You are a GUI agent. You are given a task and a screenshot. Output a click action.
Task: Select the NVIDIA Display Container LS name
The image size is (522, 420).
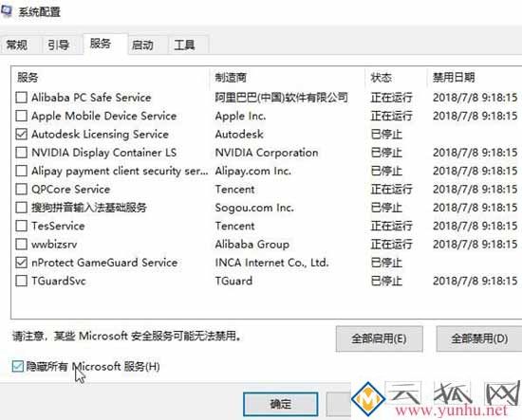[x=103, y=153]
